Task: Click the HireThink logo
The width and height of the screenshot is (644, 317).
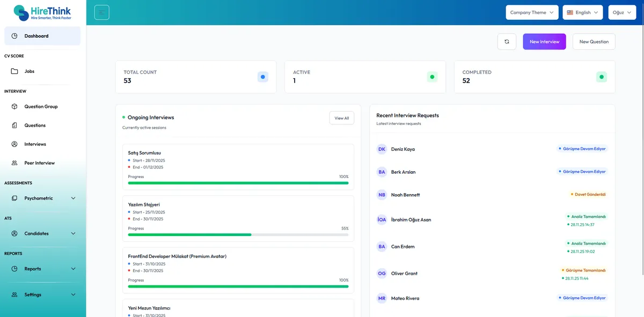Action: pos(42,12)
